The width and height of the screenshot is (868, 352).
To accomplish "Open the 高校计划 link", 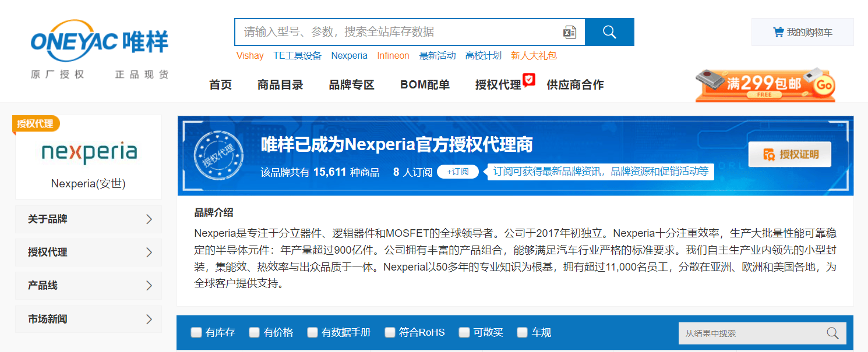I will point(484,56).
